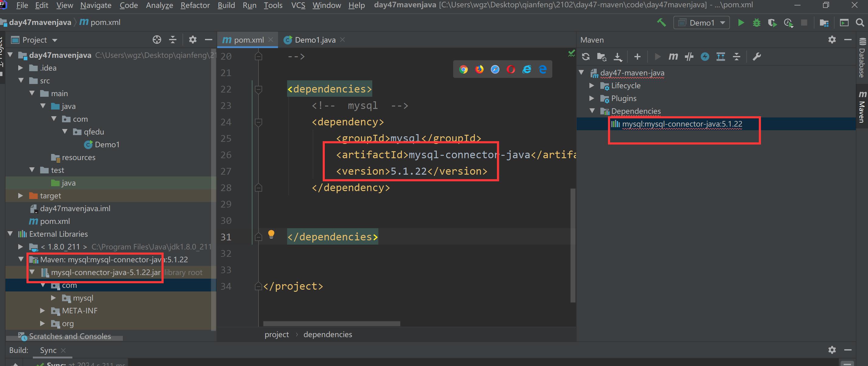Screen dimensions: 868x366
Task: Close the pom.xml editor tab
Action: click(271, 40)
